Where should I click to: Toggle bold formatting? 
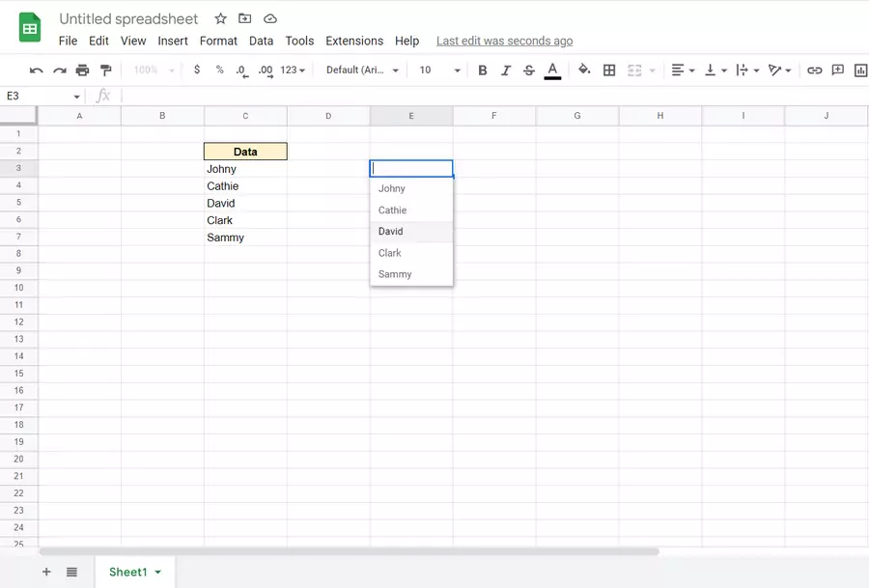point(483,70)
